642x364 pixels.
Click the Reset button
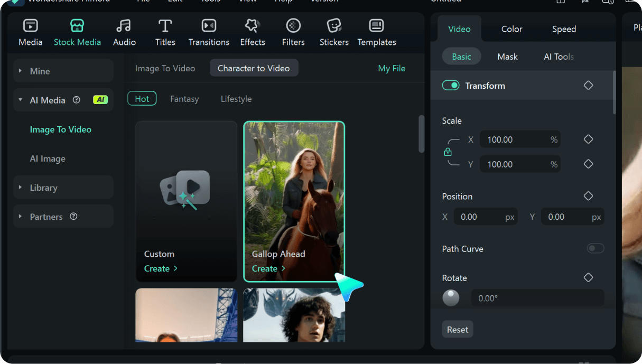pyautogui.click(x=458, y=329)
